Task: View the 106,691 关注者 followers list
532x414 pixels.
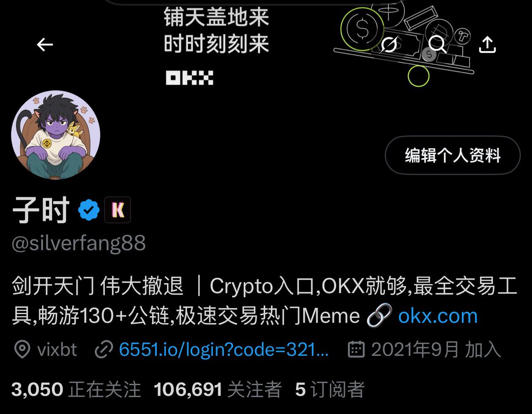Action: click(218, 390)
